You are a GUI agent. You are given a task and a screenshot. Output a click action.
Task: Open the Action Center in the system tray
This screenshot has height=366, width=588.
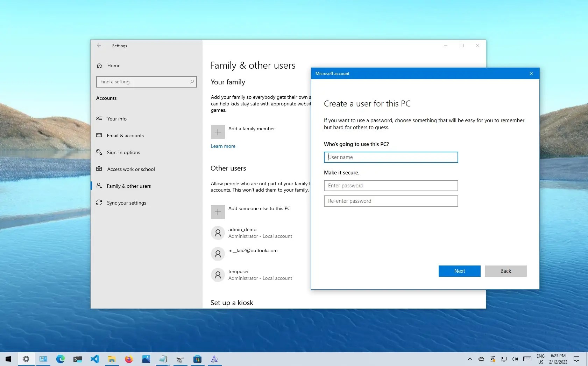576,359
